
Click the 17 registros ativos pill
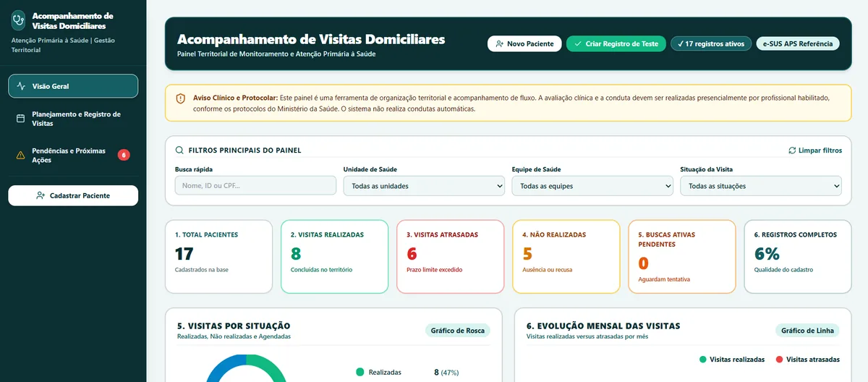711,44
